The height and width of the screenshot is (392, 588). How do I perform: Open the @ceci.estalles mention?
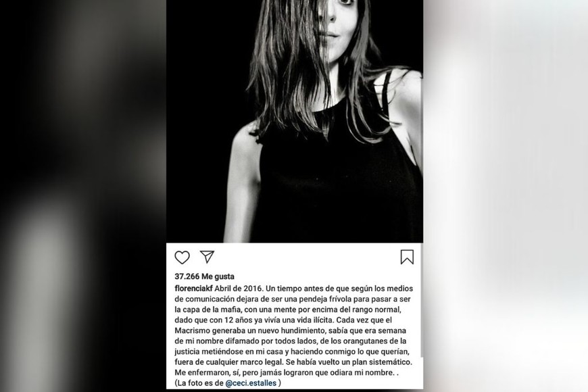[x=251, y=383]
